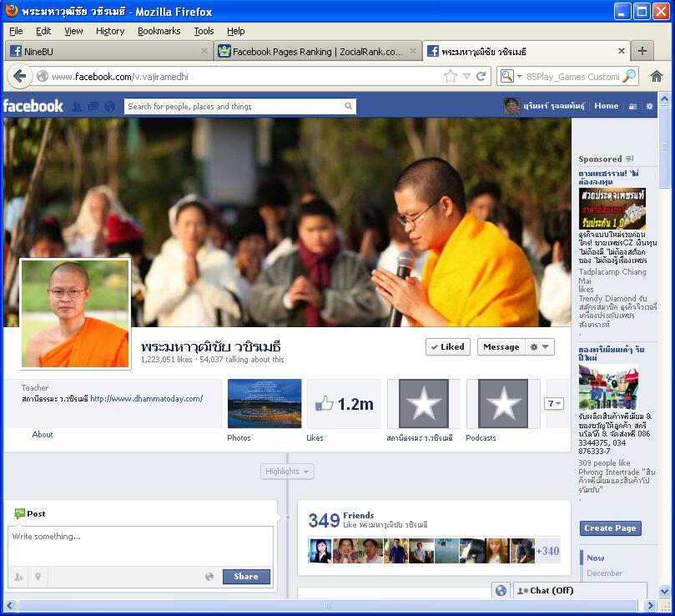Bookmark this page with the star icon
This screenshot has height=616, width=675.
[451, 76]
